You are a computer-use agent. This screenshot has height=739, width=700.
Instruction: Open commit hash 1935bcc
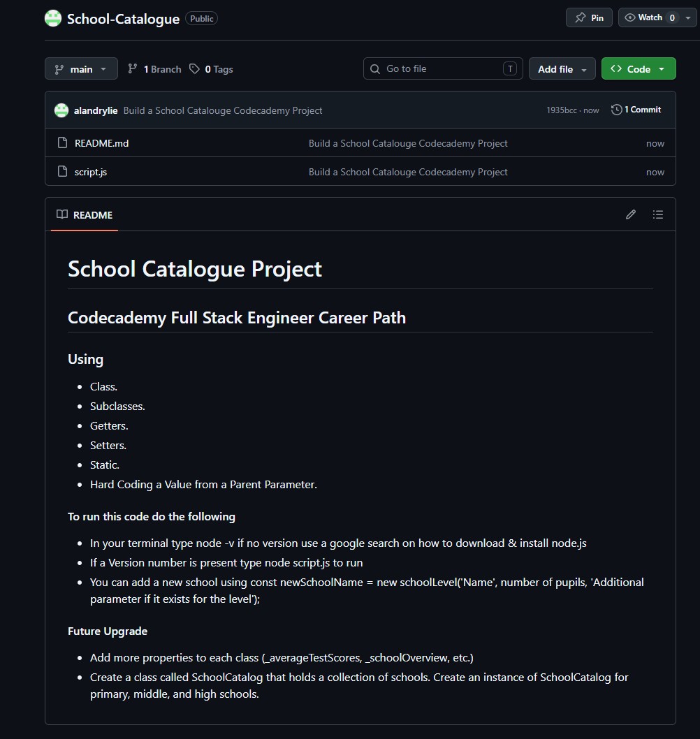pos(562,110)
